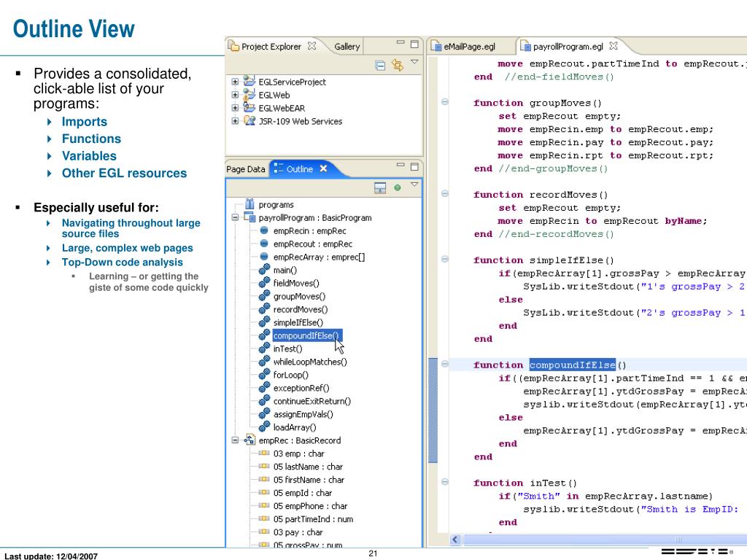Open the Gallery tab
Viewport: 747px width, 560px height.
pyautogui.click(x=347, y=47)
